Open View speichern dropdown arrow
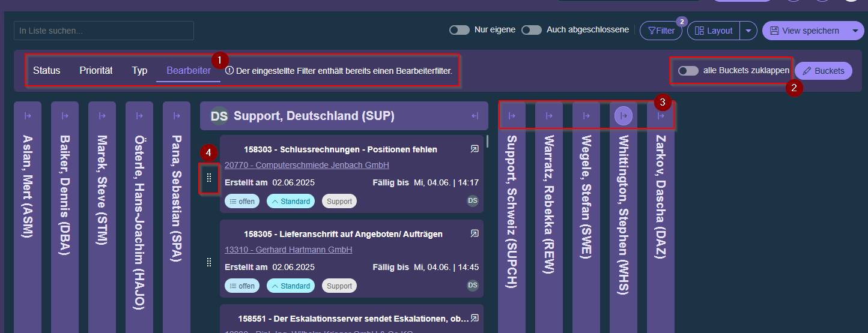868x333 pixels. click(x=855, y=31)
